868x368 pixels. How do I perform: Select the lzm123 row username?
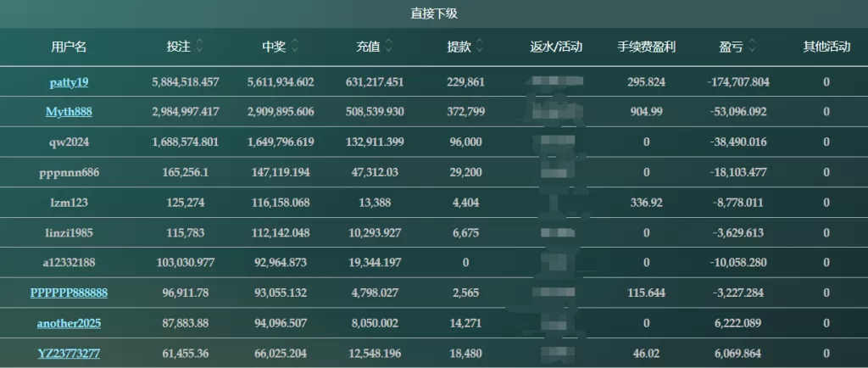(x=70, y=203)
